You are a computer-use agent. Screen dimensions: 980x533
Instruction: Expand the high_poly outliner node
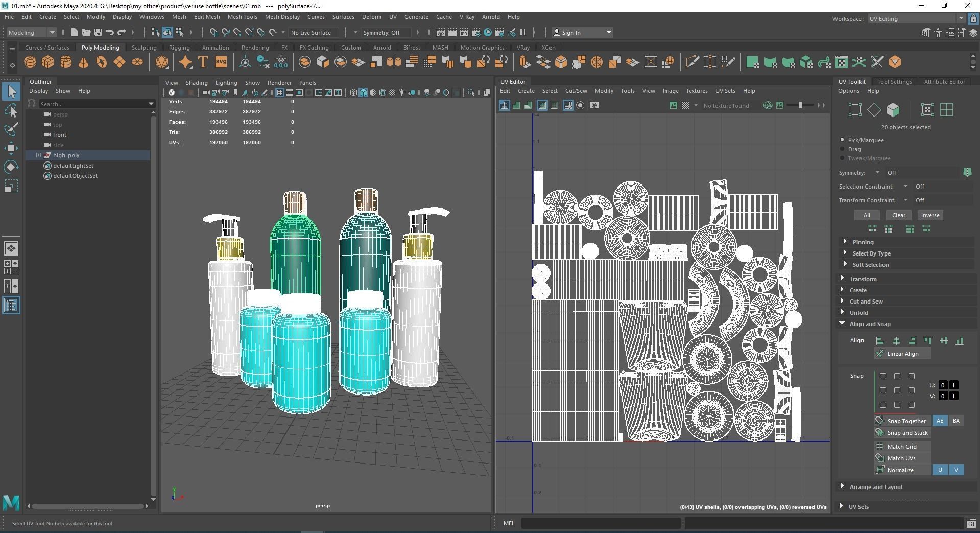pos(38,155)
